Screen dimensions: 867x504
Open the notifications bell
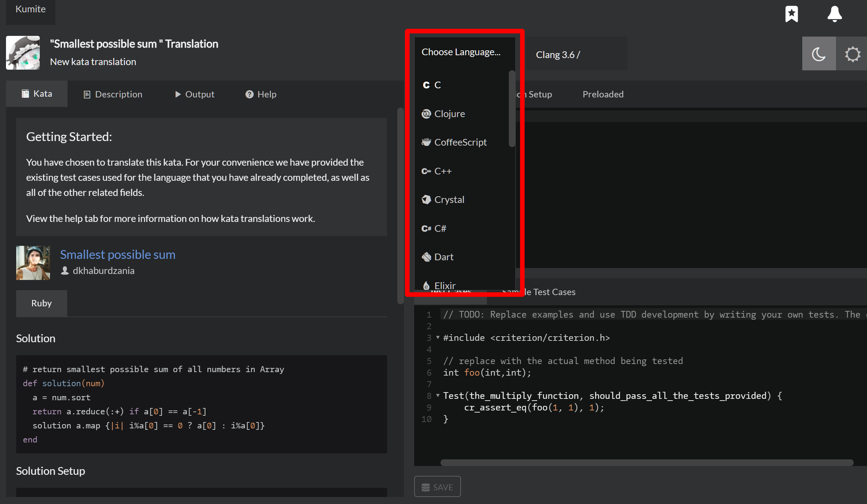834,14
